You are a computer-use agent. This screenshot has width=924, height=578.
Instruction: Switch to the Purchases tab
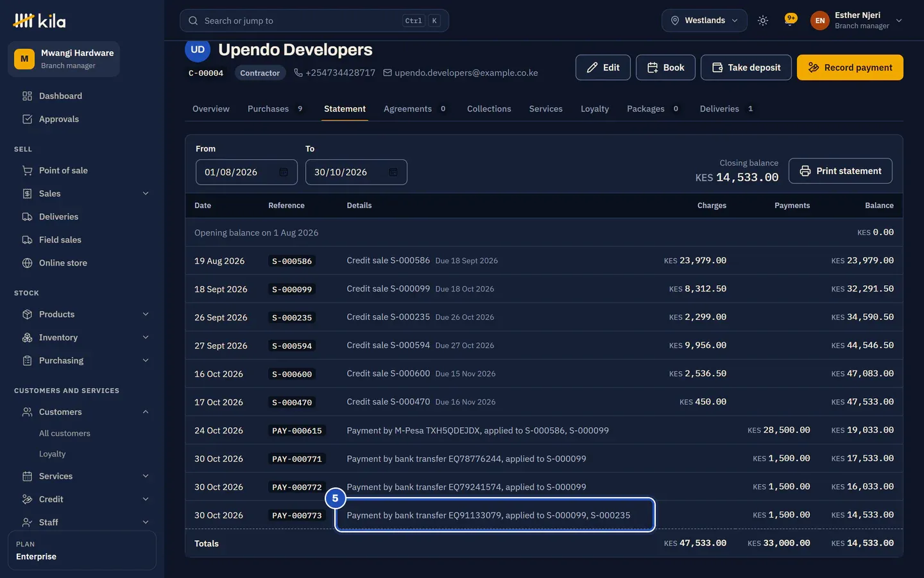tap(275, 109)
